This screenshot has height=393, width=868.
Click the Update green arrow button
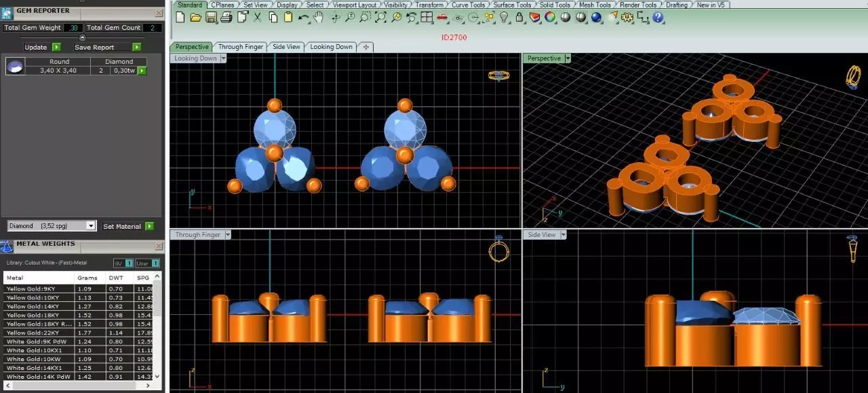[x=56, y=47]
